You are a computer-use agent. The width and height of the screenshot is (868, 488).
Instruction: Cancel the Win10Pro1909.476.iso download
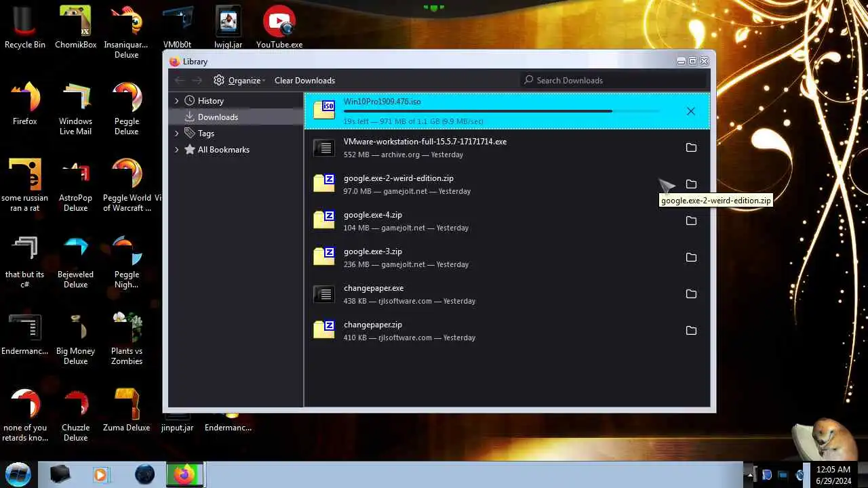[x=690, y=111]
